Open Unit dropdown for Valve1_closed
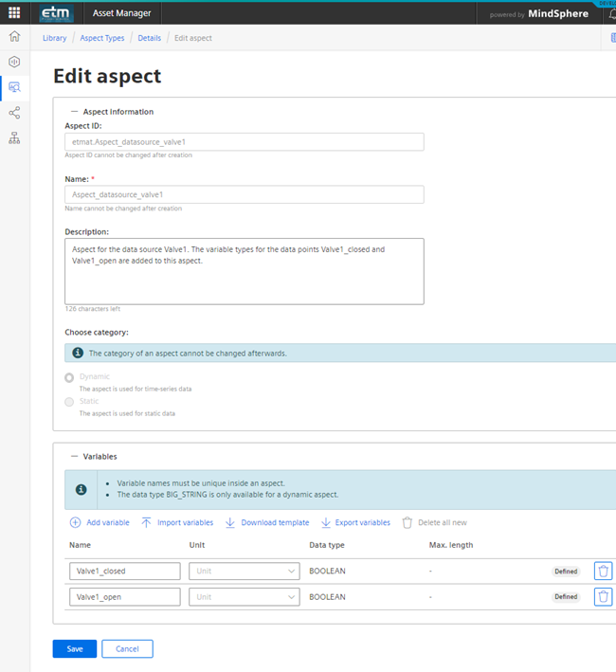Viewport: 616px width, 672px height. tap(244, 572)
